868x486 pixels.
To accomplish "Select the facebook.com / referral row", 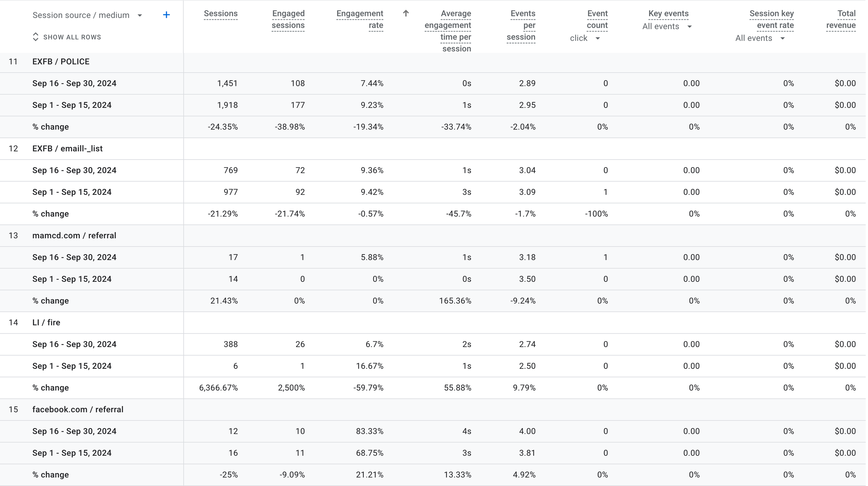I will [x=78, y=409].
